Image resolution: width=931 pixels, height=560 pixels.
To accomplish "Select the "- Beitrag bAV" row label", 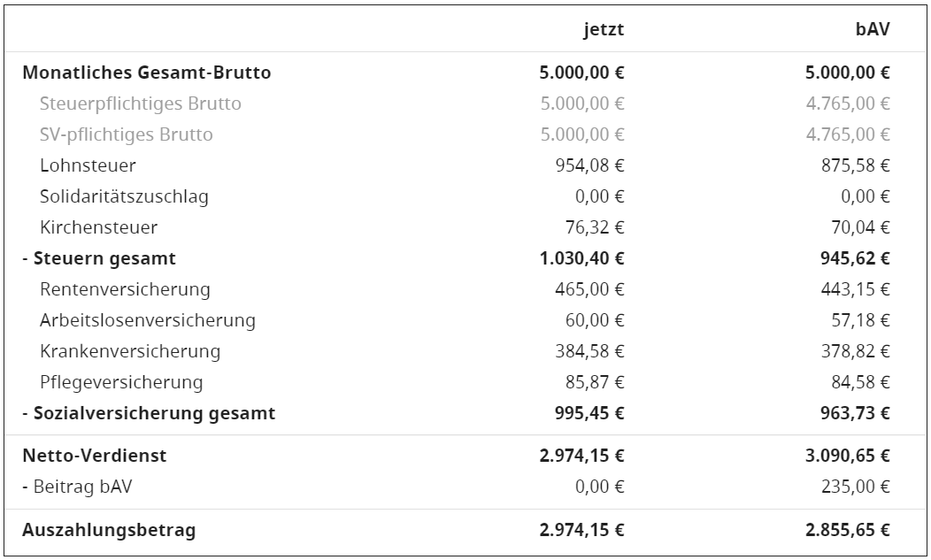I will (x=76, y=487).
